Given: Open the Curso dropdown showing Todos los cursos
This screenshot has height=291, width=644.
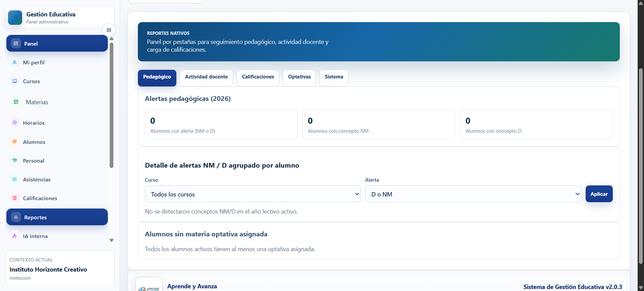Looking at the screenshot, I should (253, 194).
